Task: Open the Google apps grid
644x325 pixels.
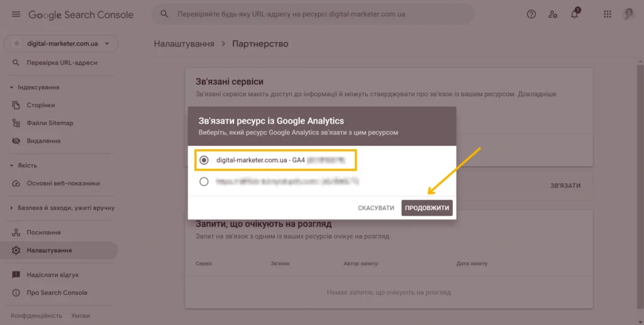Action: (608, 14)
